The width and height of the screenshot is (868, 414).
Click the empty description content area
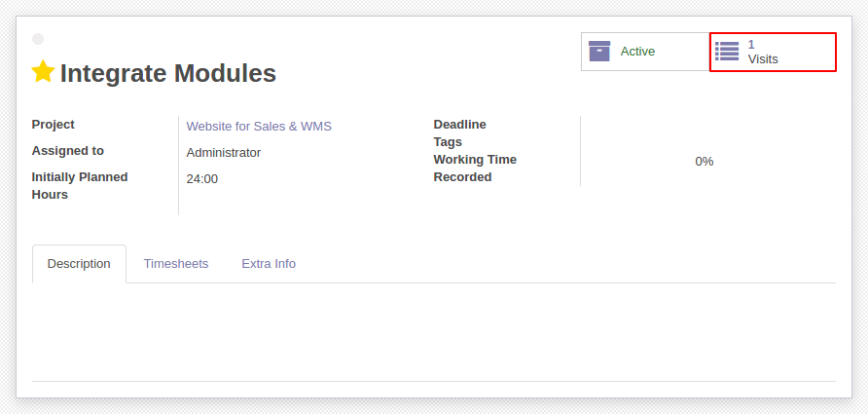(x=433, y=332)
